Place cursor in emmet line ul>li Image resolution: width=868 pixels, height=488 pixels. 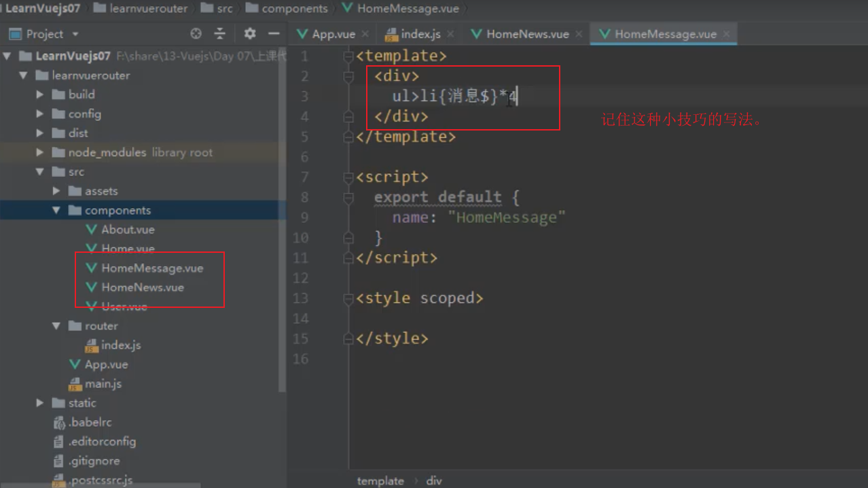(x=455, y=97)
